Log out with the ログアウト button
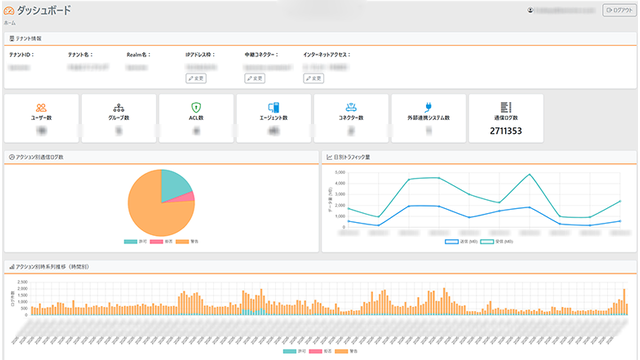Viewport: 640px width, 360px height. pos(620,10)
